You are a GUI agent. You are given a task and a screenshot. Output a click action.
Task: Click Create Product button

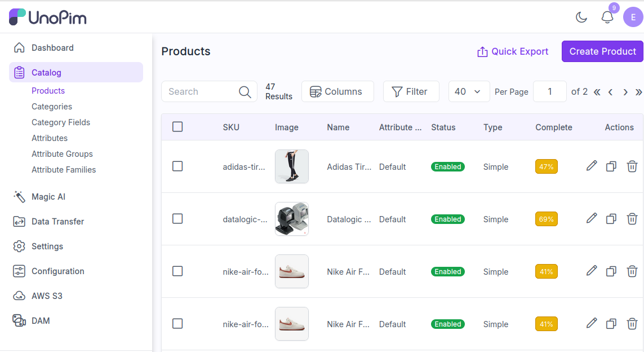(602, 51)
